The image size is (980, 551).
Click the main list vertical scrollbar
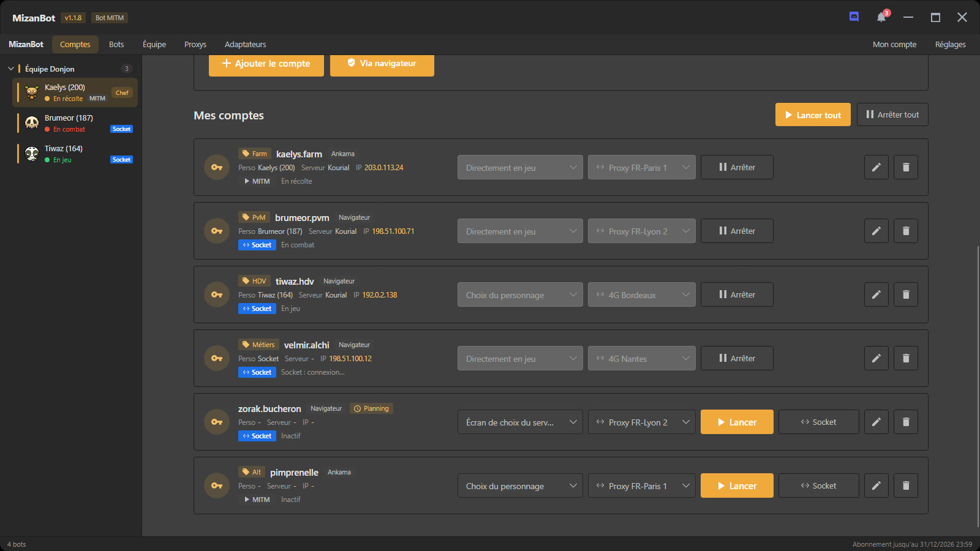pos(978,386)
